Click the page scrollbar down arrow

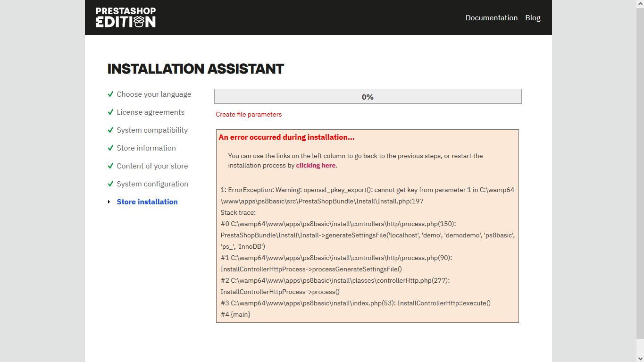pyautogui.click(x=640, y=358)
